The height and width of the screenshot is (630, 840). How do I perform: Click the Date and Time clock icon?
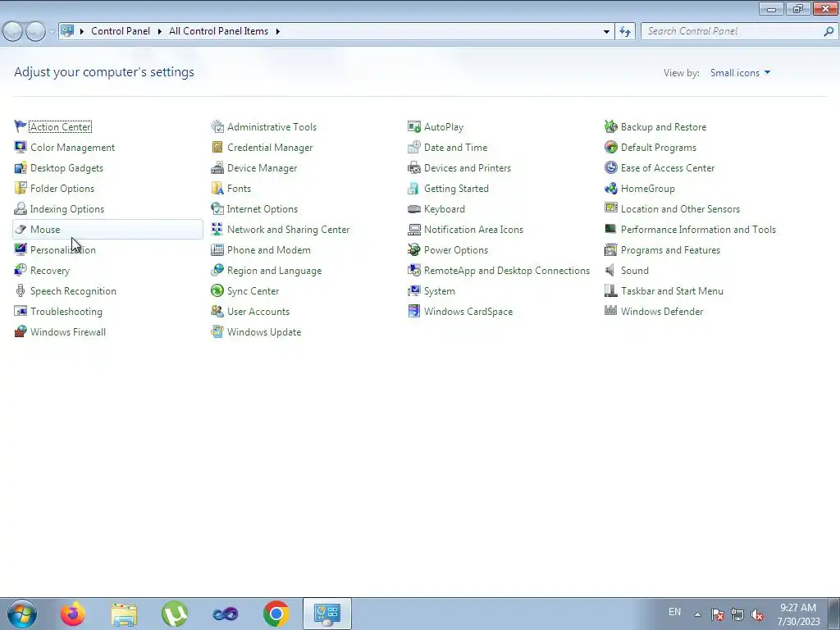point(414,147)
